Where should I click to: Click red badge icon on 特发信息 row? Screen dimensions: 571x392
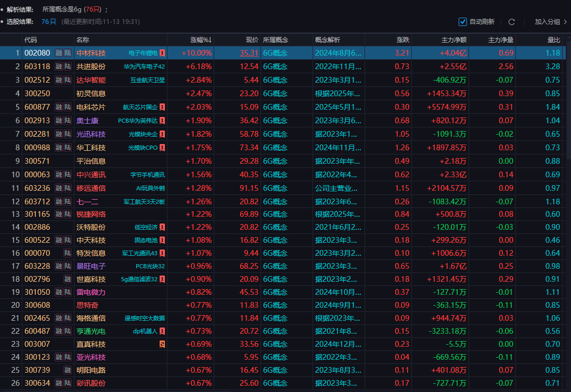tap(162, 253)
